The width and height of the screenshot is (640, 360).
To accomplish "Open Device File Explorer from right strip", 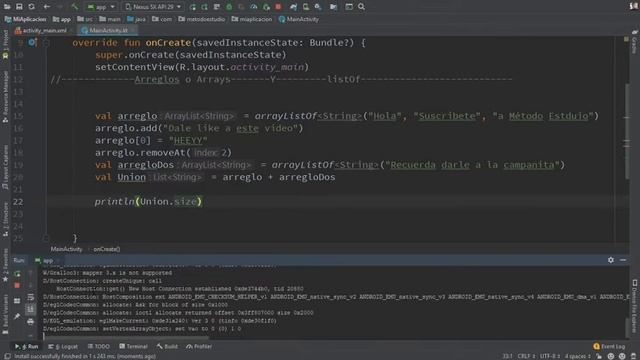I will pyautogui.click(x=635, y=306).
